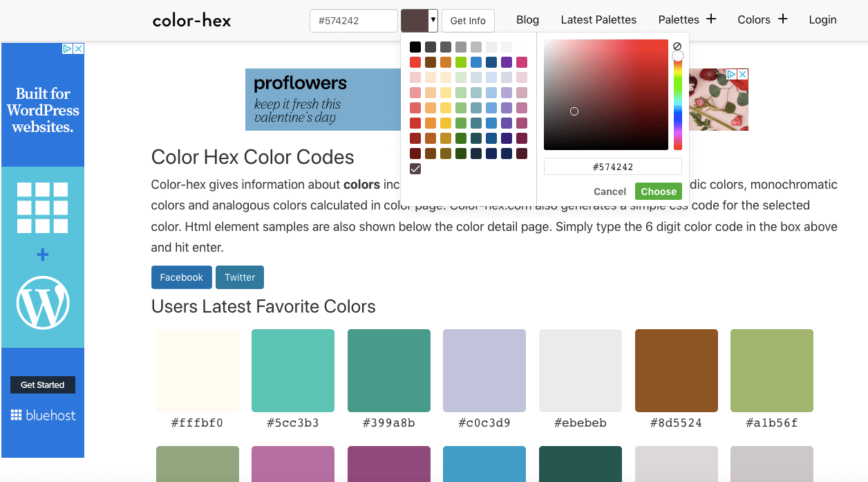This screenshot has height=482, width=868.
Task: Expand the Palettes menu
Action: (x=687, y=20)
